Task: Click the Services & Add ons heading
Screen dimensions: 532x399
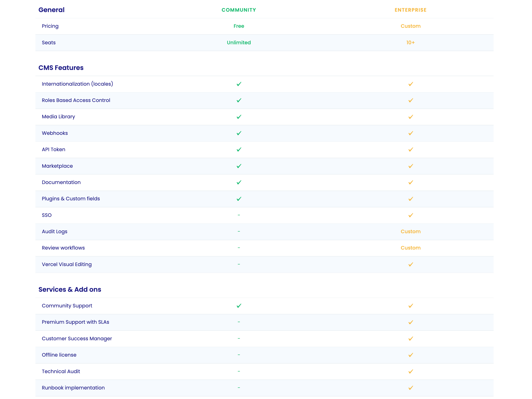Action: click(x=70, y=289)
